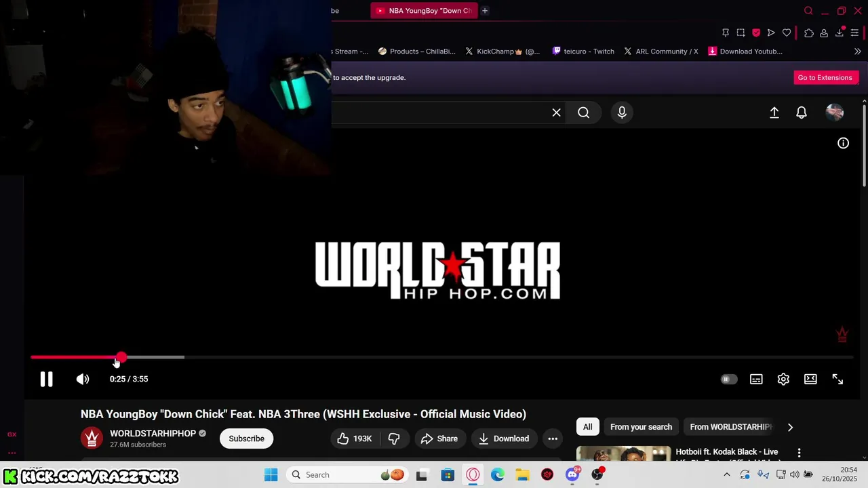Seek along the red video progress bar
Image resolution: width=868 pixels, height=488 pixels.
(441, 357)
